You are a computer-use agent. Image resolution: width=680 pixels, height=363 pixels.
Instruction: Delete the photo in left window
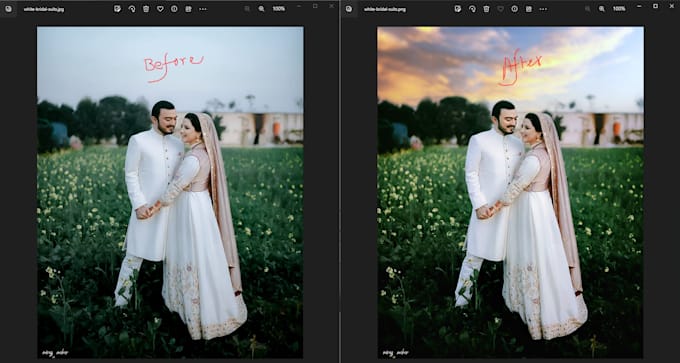pos(146,9)
